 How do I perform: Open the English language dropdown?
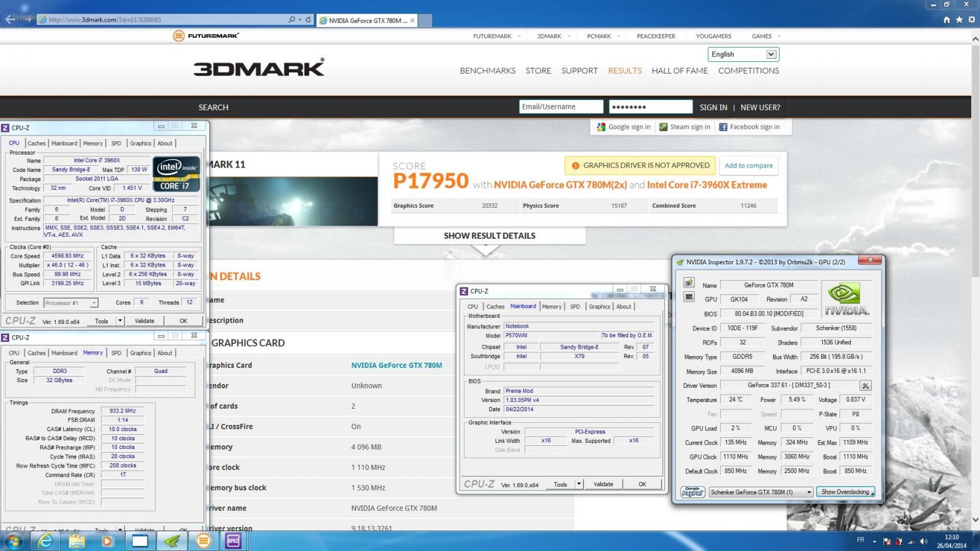743,54
